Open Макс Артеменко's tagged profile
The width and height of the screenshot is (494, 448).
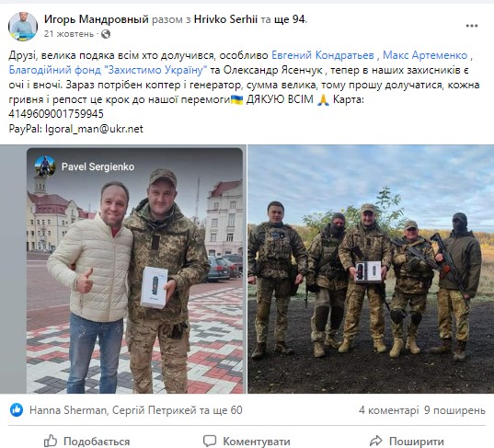pos(425,55)
